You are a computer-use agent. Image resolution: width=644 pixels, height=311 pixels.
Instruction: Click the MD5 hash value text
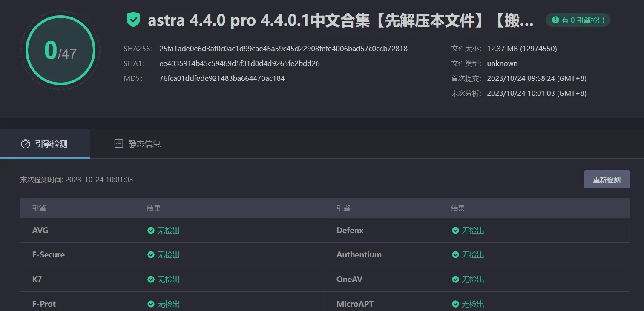pyautogui.click(x=222, y=78)
